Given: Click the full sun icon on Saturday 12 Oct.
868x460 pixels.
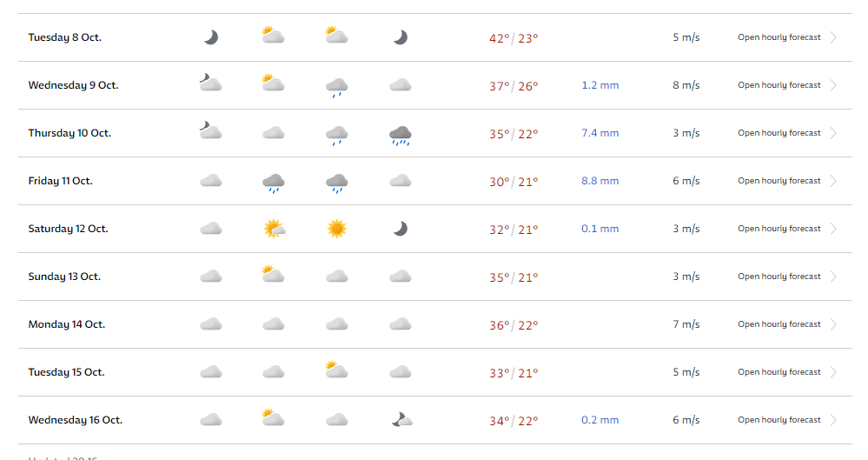Looking at the screenshot, I should tap(336, 229).
